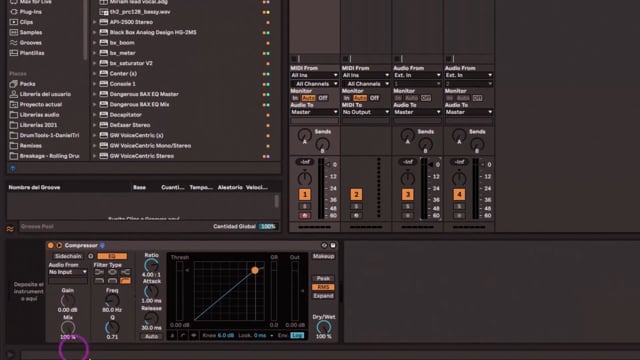Select the RMS mode button
The width and height of the screenshot is (640, 360).
323,287
